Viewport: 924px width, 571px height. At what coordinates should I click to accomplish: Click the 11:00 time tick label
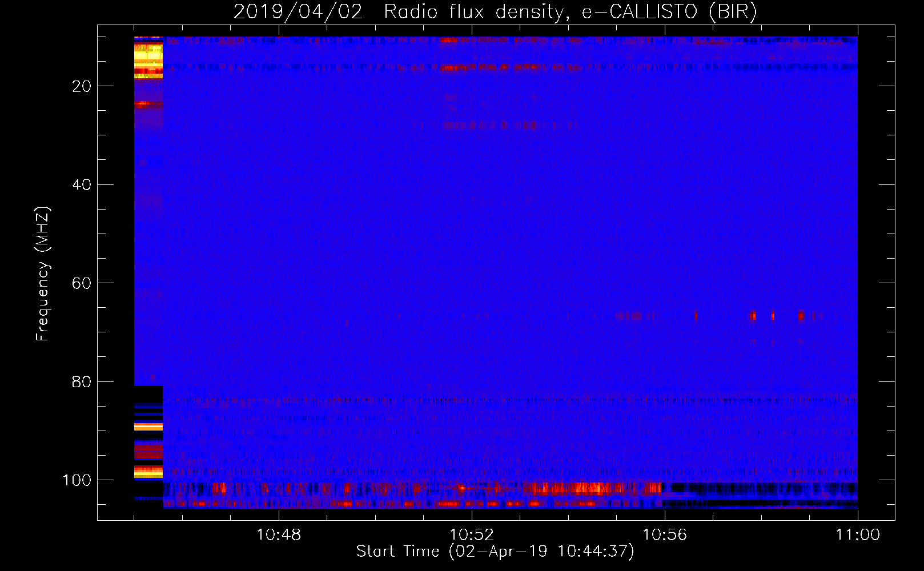(858, 535)
